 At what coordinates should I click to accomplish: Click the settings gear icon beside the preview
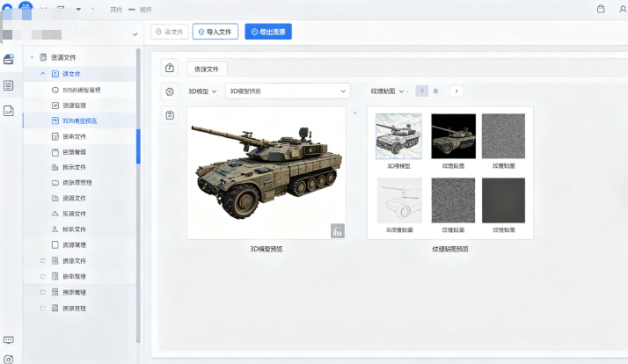coord(170,91)
